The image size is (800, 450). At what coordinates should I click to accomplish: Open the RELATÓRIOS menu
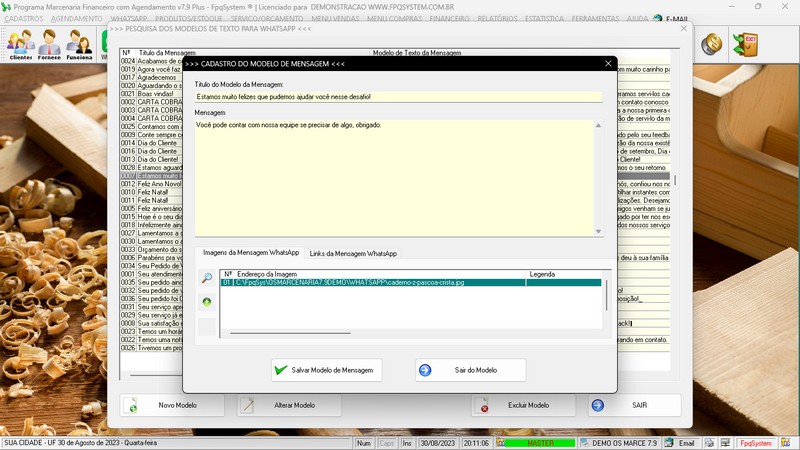(x=497, y=19)
